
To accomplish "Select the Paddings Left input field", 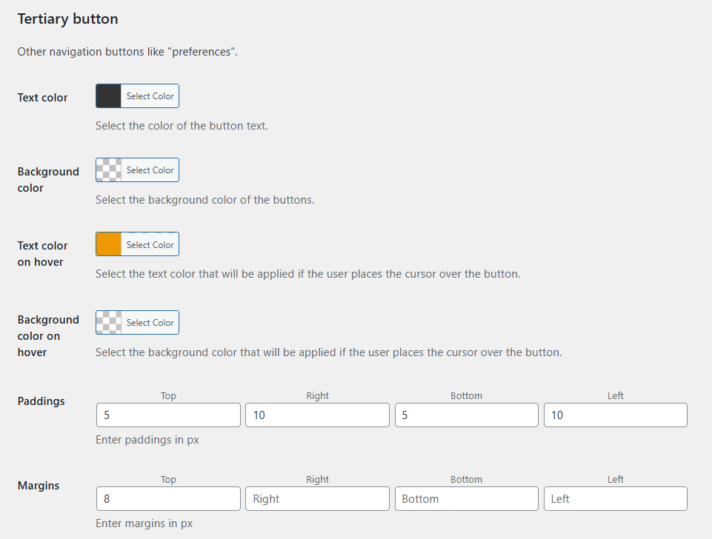I will pyautogui.click(x=615, y=415).
